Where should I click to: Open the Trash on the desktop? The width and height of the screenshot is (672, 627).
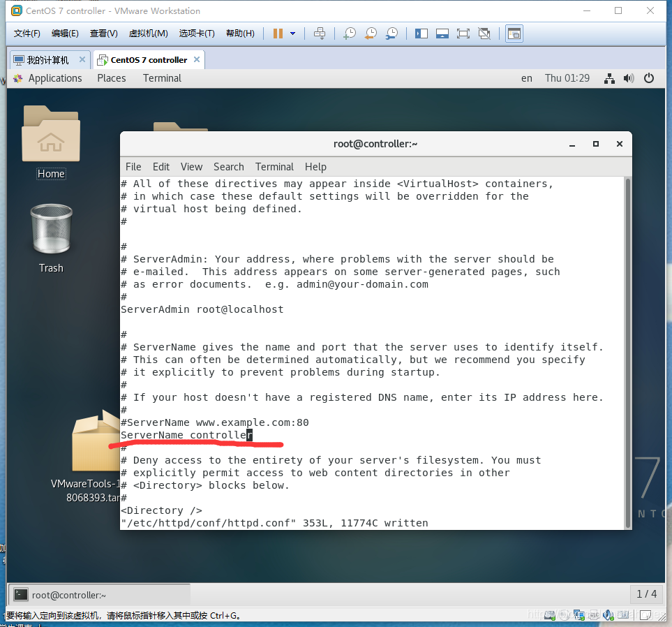(x=50, y=230)
